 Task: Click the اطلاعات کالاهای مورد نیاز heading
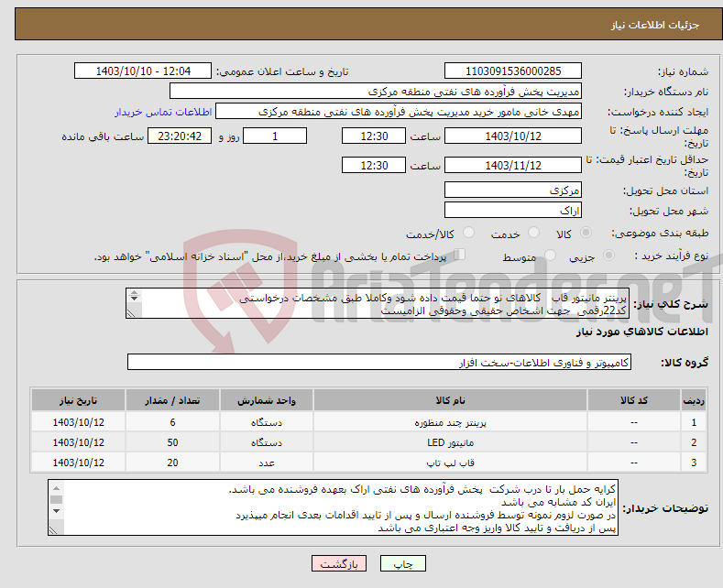click(x=641, y=332)
